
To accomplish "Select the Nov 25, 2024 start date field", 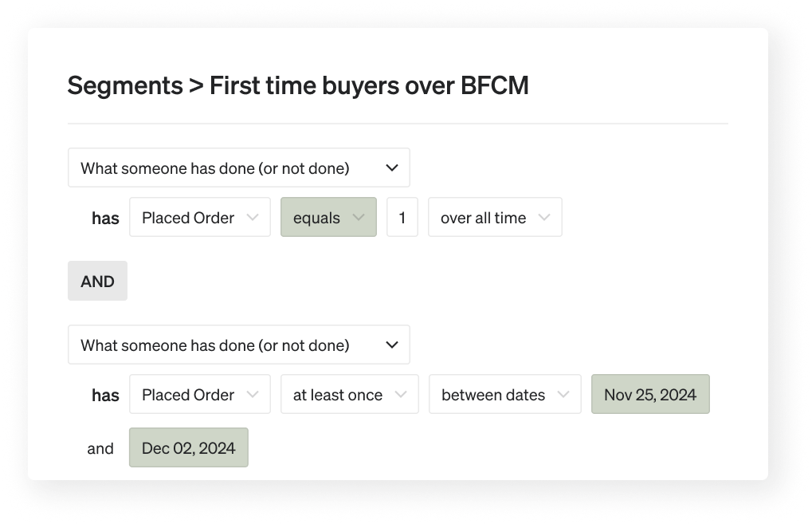I will [650, 395].
